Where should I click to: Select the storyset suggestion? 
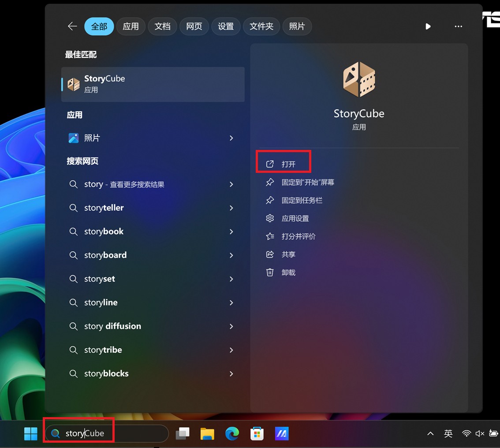(153, 279)
